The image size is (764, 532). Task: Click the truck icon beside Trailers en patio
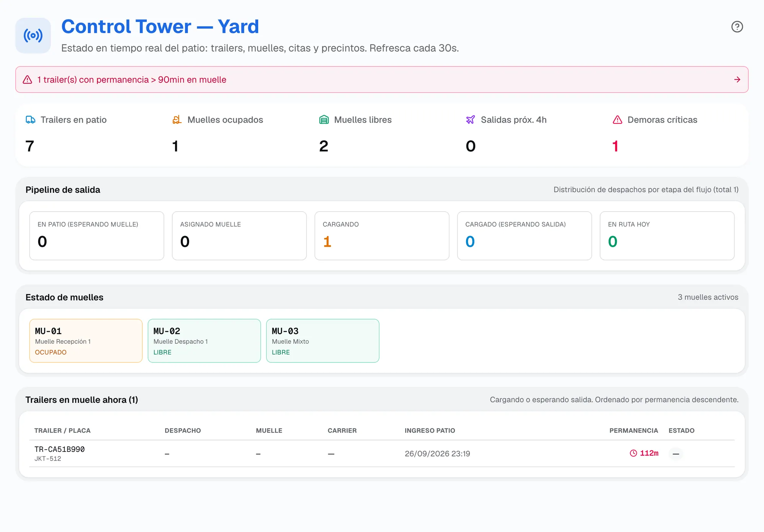31,120
